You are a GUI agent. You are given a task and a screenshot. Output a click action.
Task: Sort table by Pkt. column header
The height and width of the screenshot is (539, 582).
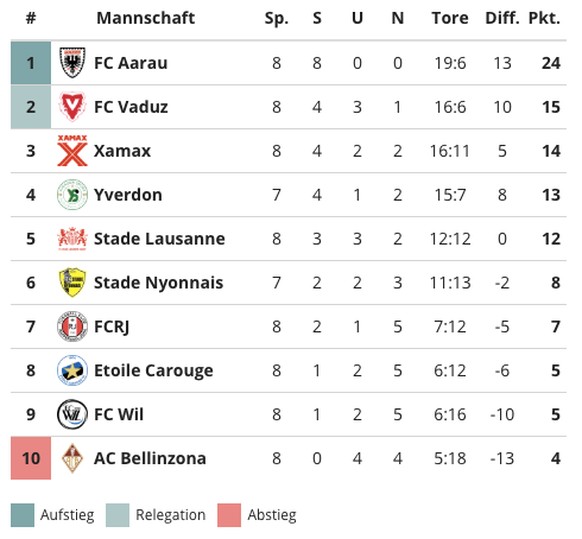click(544, 18)
